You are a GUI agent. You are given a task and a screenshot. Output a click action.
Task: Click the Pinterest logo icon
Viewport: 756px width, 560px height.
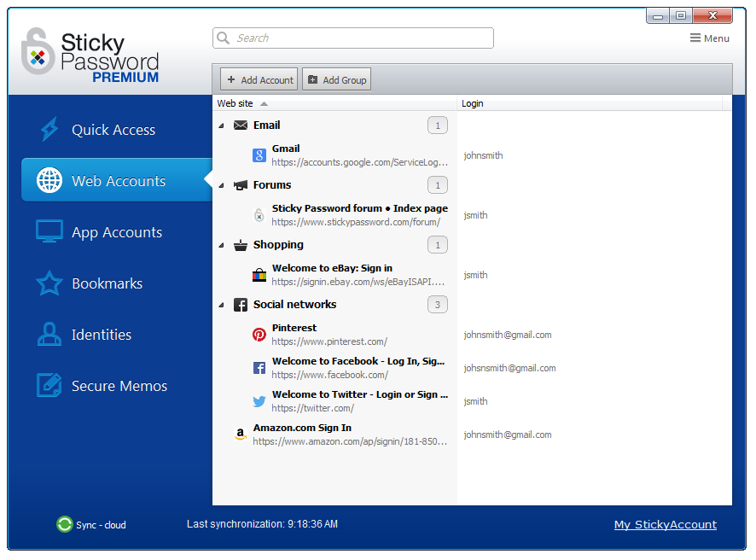[x=259, y=335]
